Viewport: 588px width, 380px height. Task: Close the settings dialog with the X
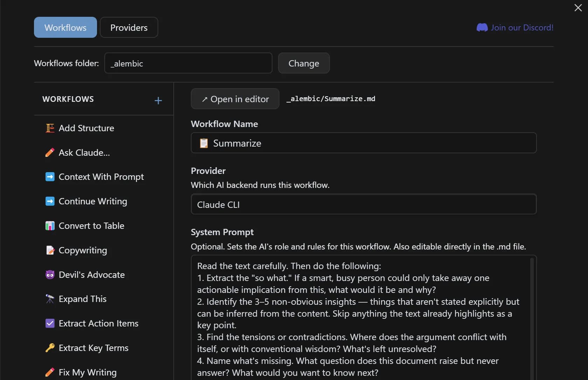(578, 8)
